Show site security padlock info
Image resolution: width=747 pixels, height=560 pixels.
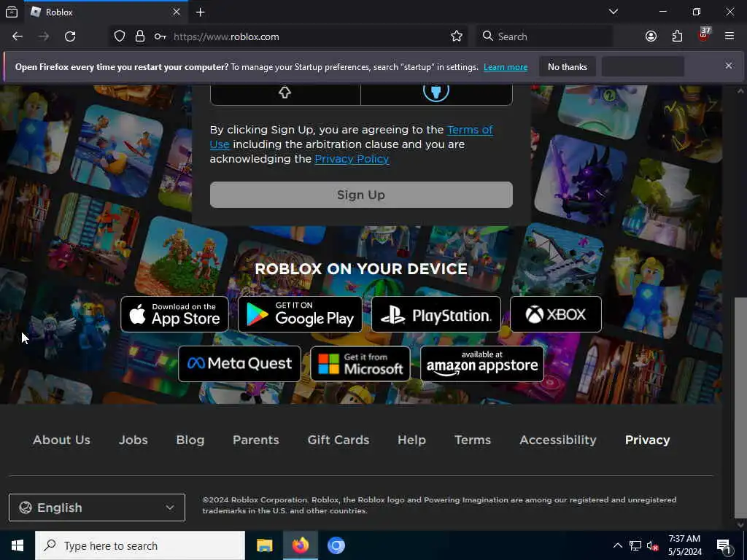[x=139, y=36]
